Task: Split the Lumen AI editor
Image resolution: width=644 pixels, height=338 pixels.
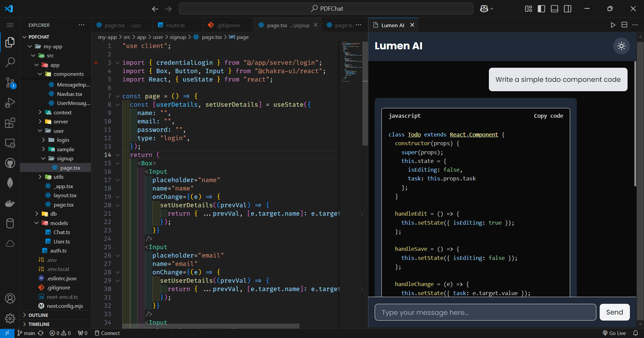Action: click(624, 25)
